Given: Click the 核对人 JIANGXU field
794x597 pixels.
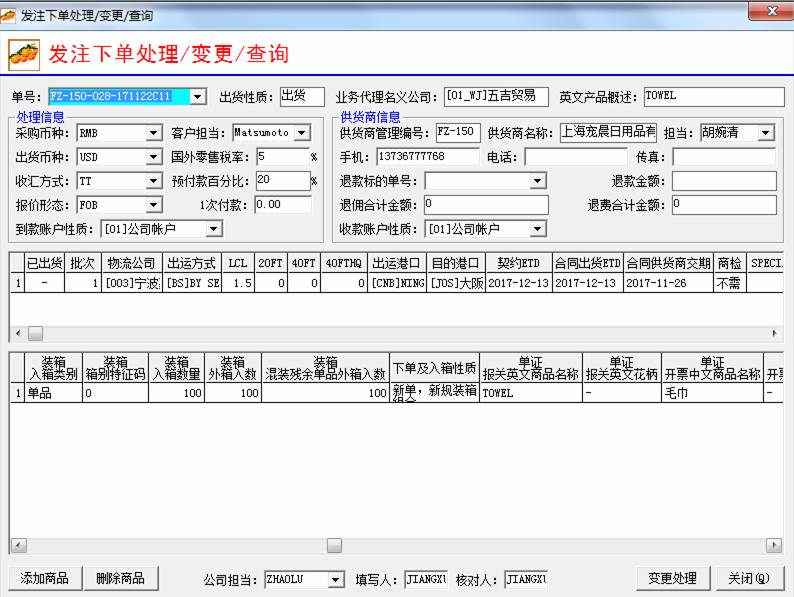Looking at the screenshot, I should (x=526, y=579).
